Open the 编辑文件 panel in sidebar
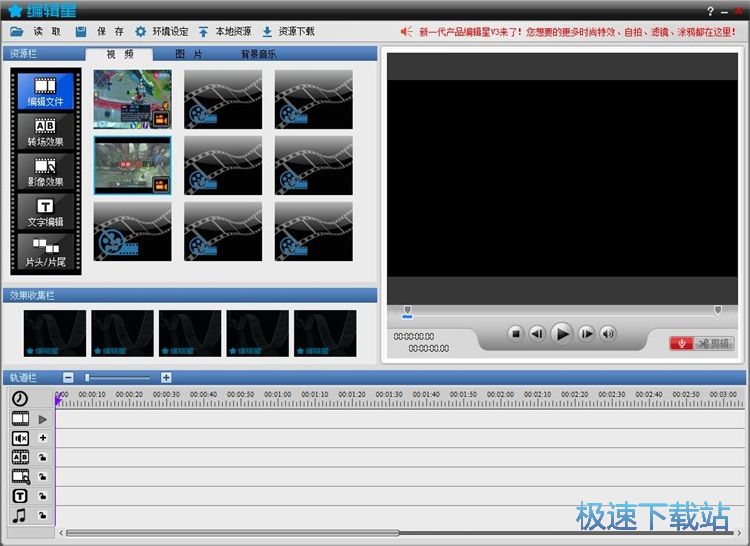This screenshot has height=546, width=750. (44, 90)
